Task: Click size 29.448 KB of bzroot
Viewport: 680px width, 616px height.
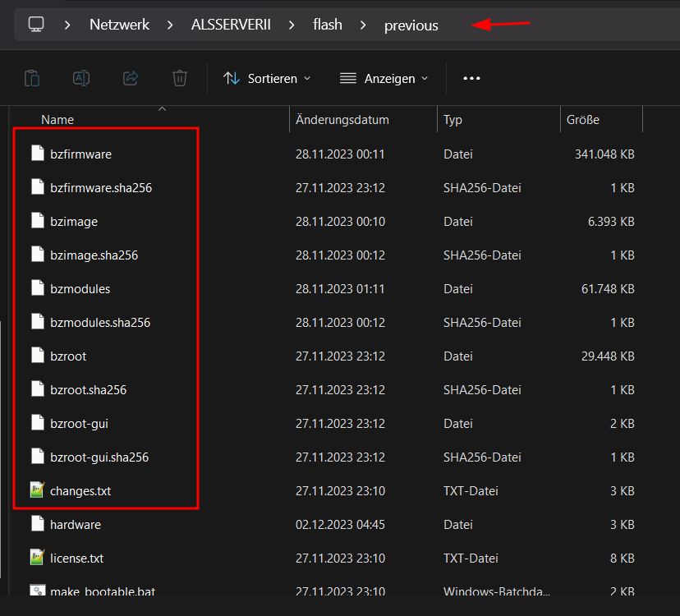Action: pyautogui.click(x=608, y=356)
